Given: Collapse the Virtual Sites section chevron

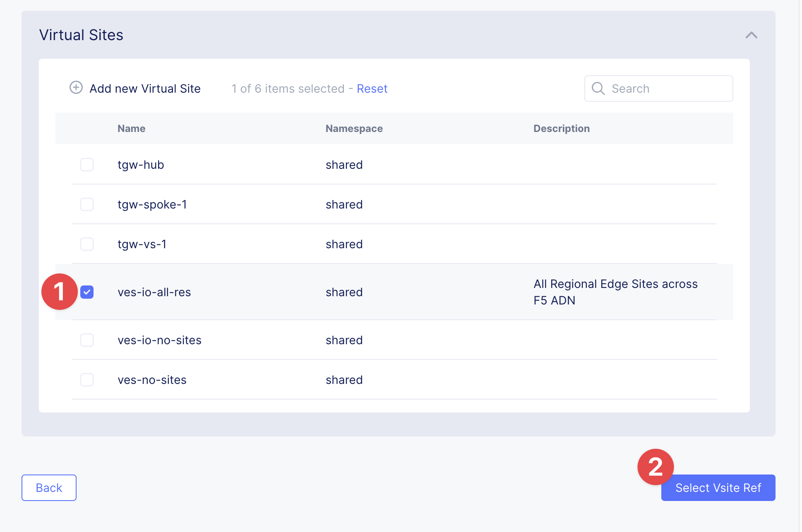Looking at the screenshot, I should click(751, 36).
